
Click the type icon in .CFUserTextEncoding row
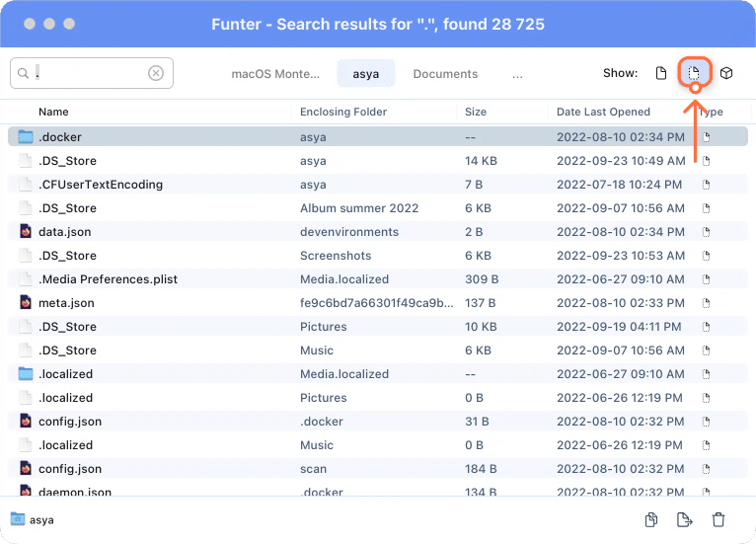click(707, 185)
